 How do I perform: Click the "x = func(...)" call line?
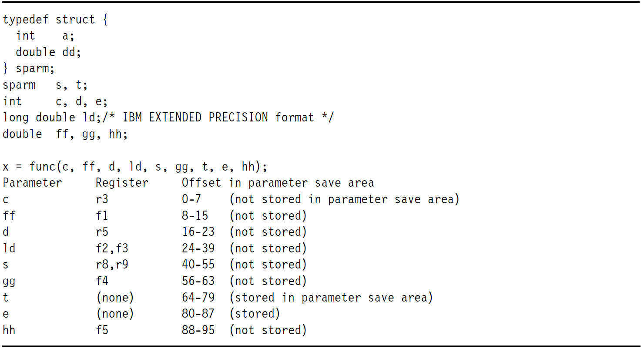point(135,167)
